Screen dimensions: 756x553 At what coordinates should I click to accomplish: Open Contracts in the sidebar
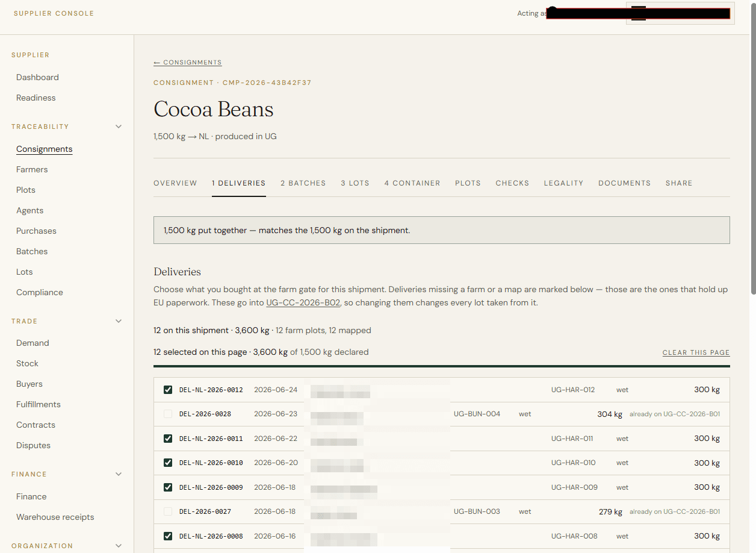click(36, 425)
